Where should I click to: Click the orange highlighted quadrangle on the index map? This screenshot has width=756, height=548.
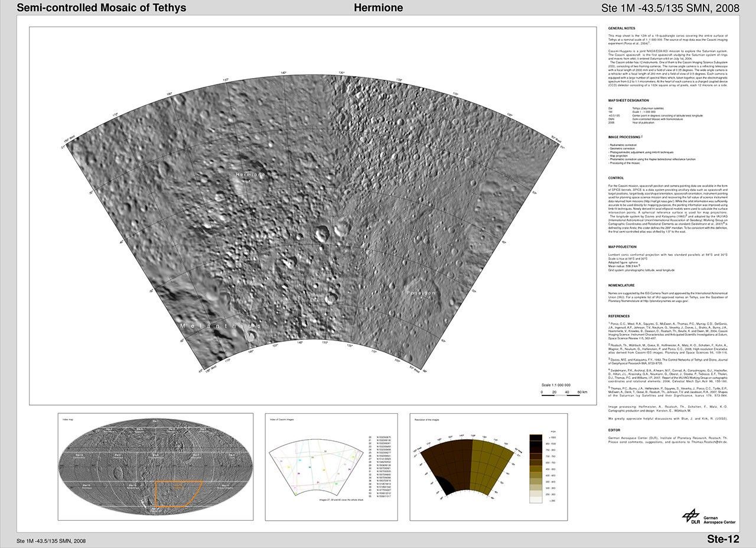(x=177, y=493)
